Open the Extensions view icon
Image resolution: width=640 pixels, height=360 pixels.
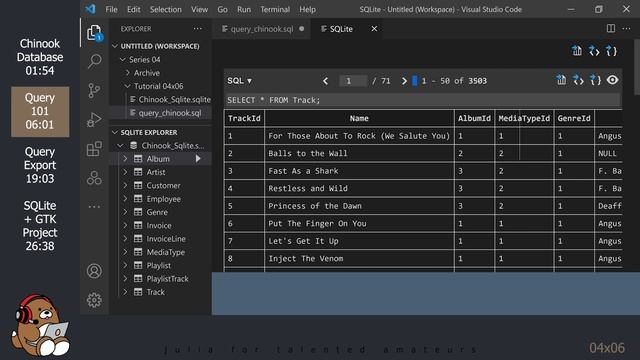(x=94, y=149)
